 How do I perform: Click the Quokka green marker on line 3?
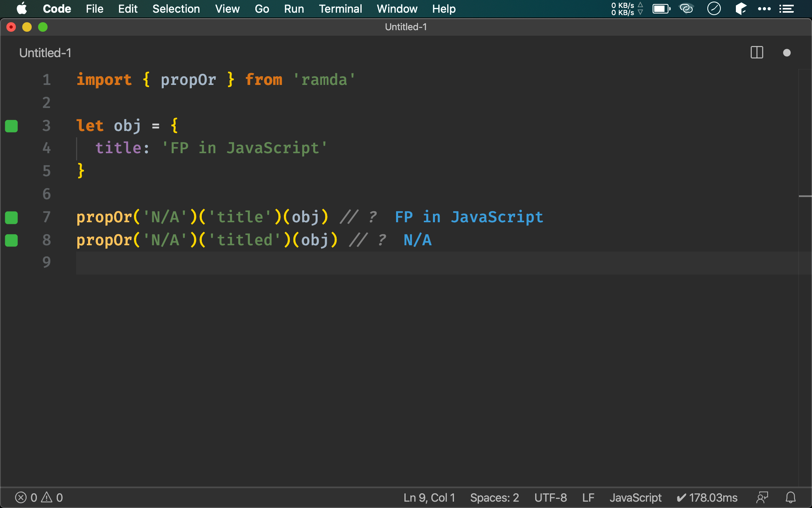(11, 126)
